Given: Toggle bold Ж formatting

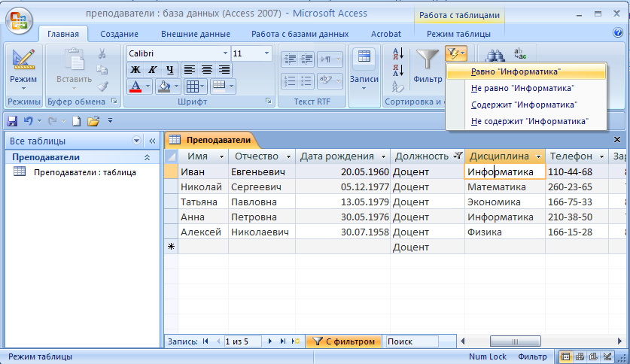Looking at the screenshot, I should coord(135,70).
